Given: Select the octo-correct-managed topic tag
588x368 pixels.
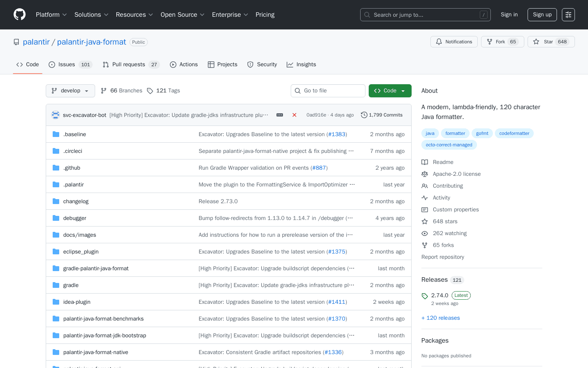Looking at the screenshot, I should pos(449,145).
